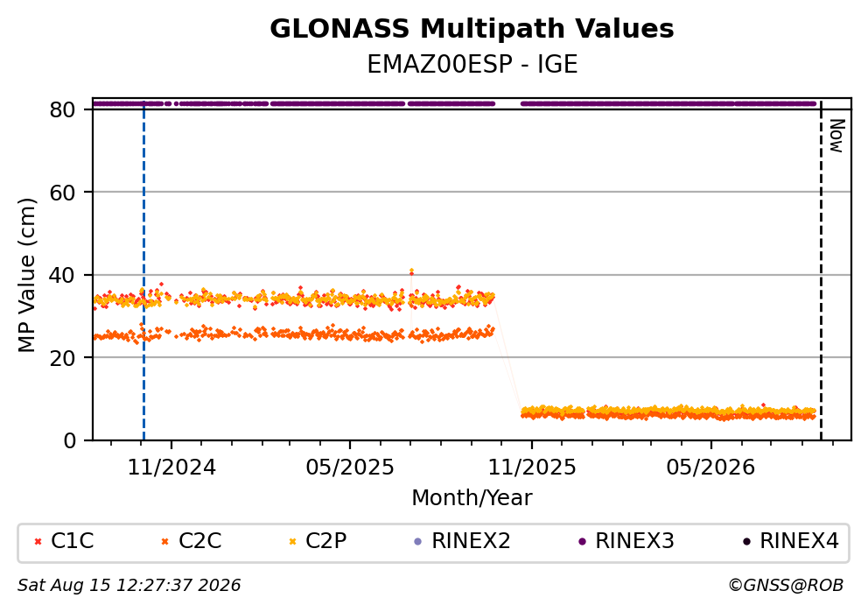The height and width of the screenshot is (612, 868).
Task: Click the C2C orange legend marker
Action: 164,542
